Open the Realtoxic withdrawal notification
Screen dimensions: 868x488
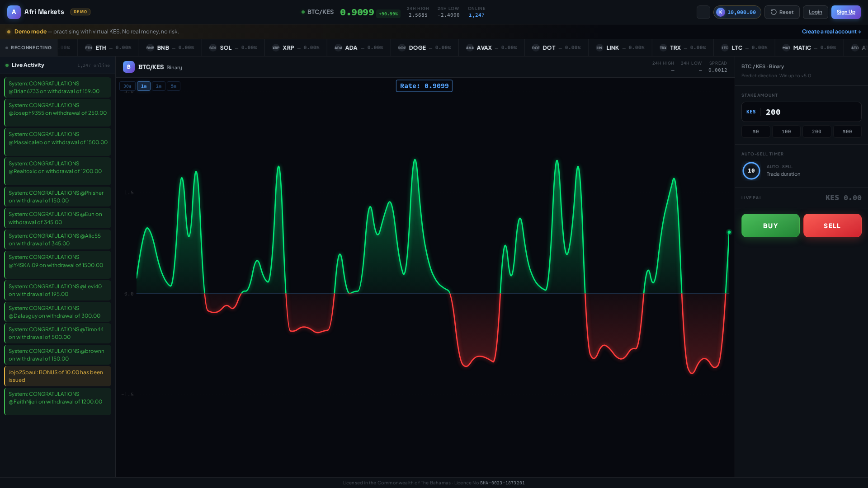pyautogui.click(x=57, y=171)
